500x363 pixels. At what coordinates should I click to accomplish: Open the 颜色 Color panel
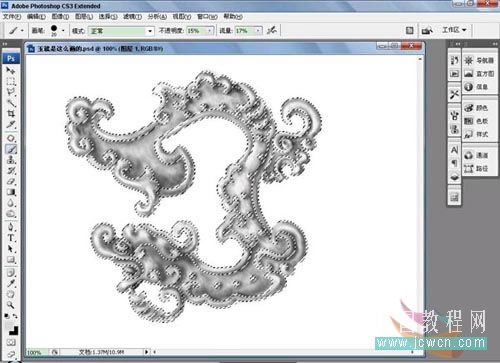476,108
